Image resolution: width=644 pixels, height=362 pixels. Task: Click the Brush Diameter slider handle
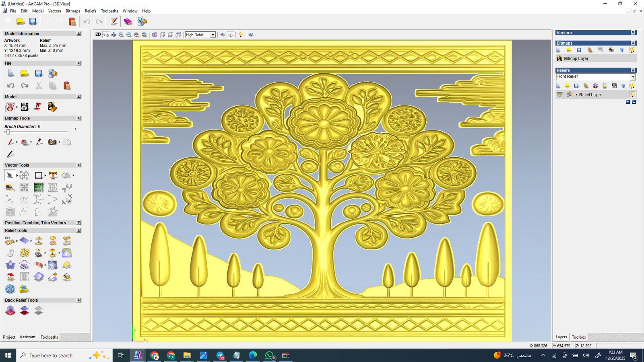[8, 132]
